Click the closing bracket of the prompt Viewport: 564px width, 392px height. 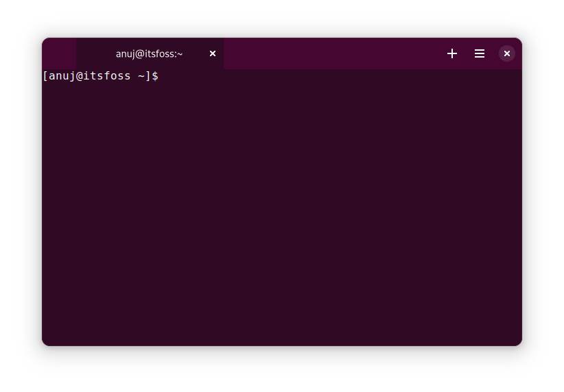(148, 76)
